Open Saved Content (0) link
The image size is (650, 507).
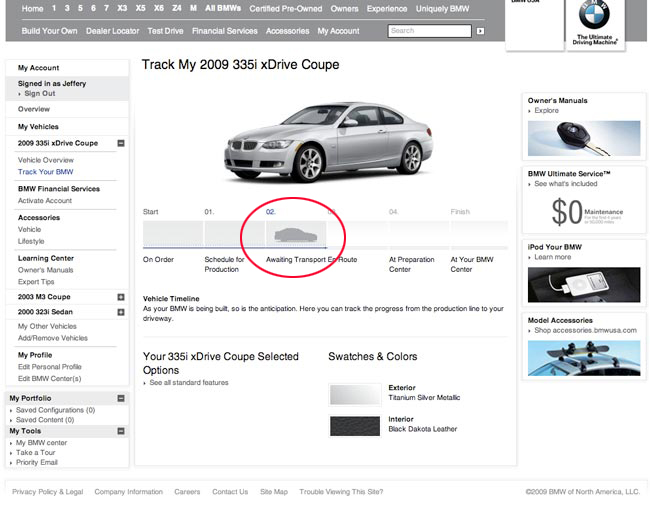[45, 420]
